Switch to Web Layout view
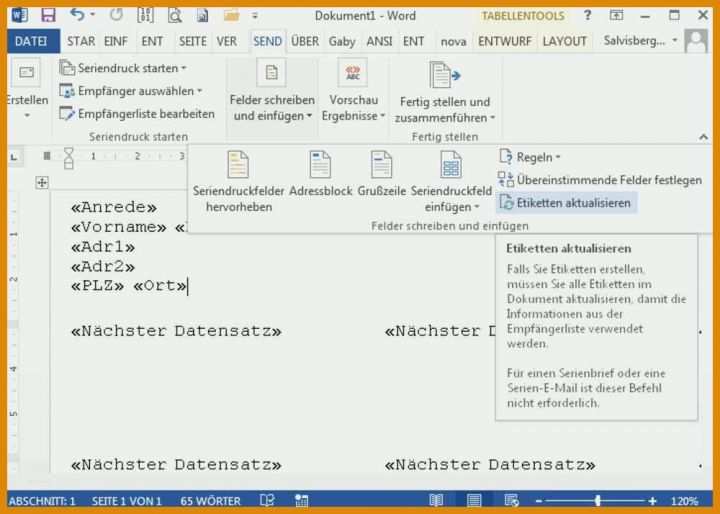 click(x=511, y=501)
